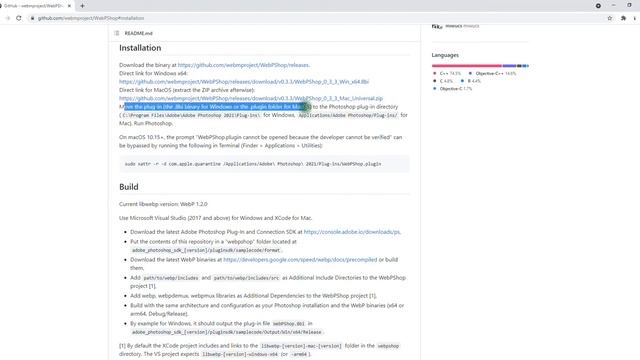Screen dimensions: 640x360
Task: Bookmark this page with the star icon
Action: click(610, 18)
